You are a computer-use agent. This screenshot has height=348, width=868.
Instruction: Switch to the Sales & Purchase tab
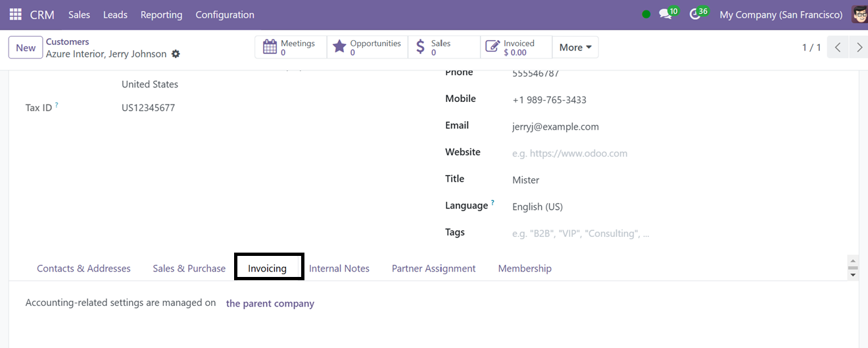[x=189, y=268]
